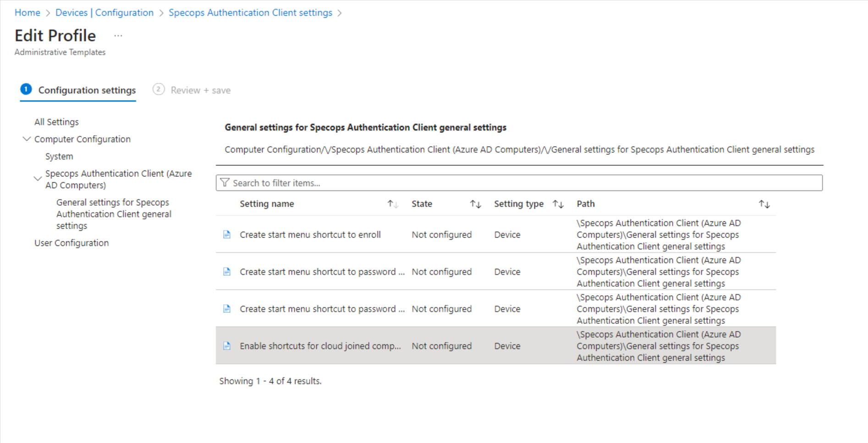Sort by Setting name column arrows
The image size is (868, 443).
click(393, 204)
